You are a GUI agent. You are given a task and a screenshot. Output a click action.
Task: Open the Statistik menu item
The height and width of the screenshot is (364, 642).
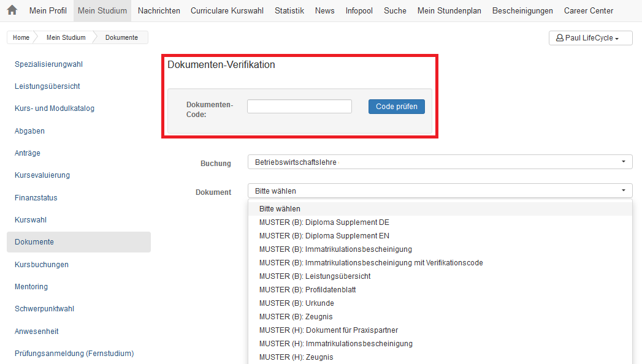(x=289, y=10)
